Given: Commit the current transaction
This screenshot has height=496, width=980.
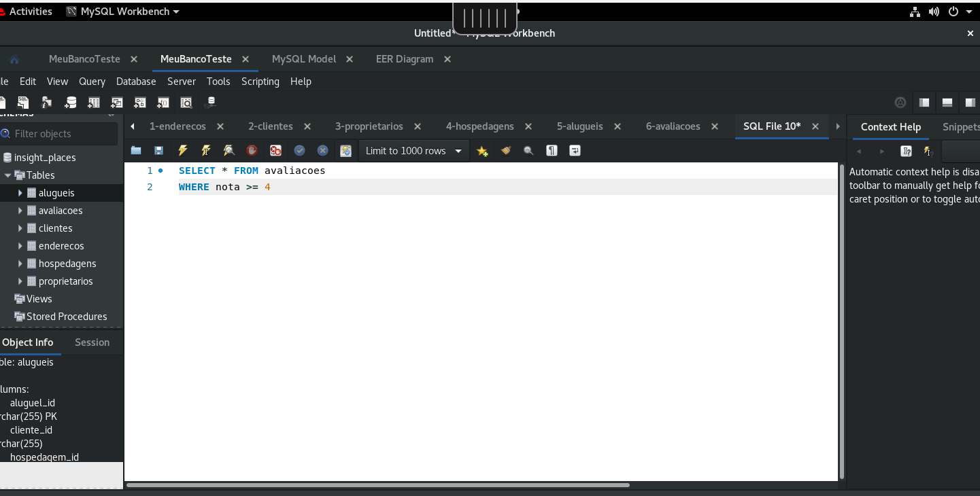Looking at the screenshot, I should pyautogui.click(x=299, y=151).
